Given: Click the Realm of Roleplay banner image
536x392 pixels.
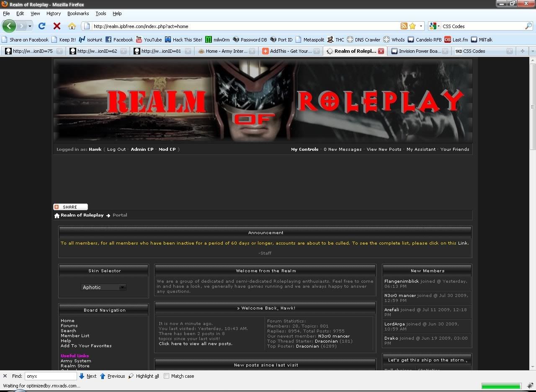Looking at the screenshot, I should (x=263, y=101).
